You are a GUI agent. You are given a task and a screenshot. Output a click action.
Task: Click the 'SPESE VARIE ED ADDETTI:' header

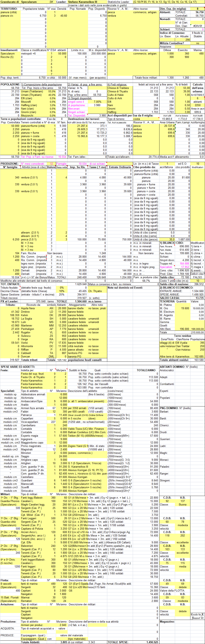(x=18, y=367)
